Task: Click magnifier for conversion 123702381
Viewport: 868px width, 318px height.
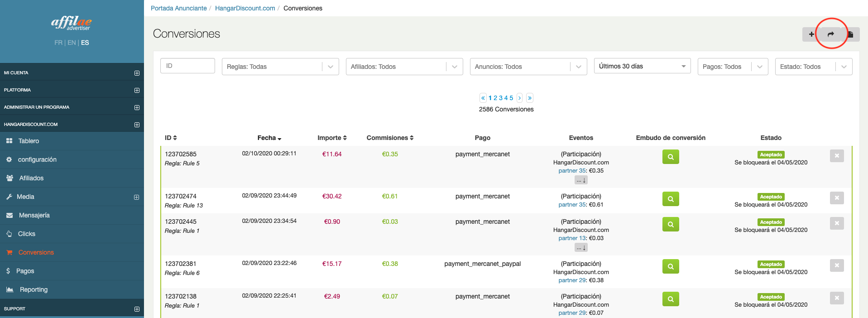Action: point(671,266)
